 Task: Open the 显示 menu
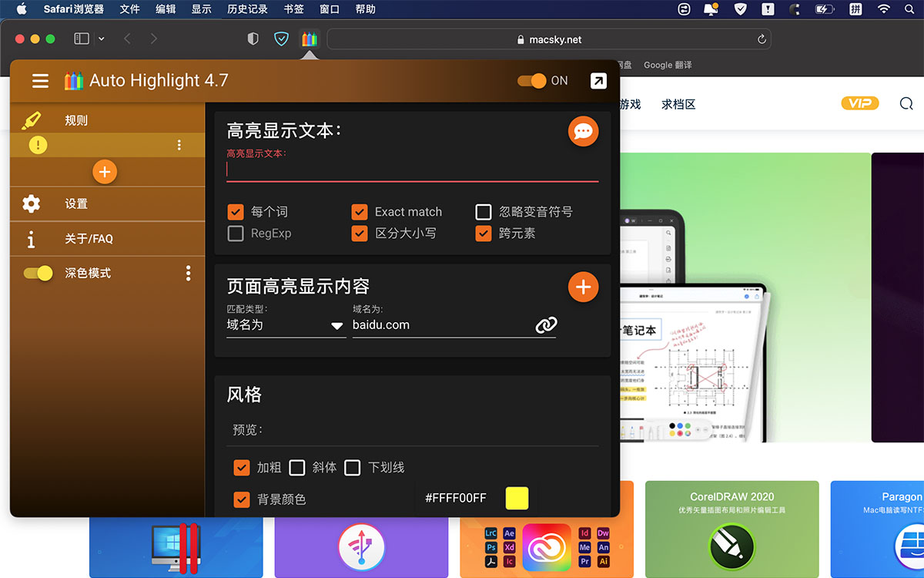[202, 9]
